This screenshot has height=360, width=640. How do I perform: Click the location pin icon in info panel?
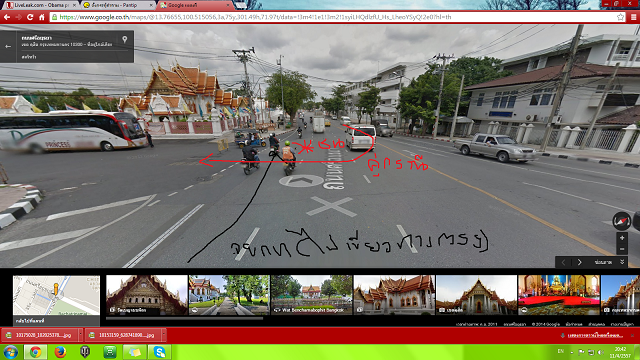click(124, 40)
